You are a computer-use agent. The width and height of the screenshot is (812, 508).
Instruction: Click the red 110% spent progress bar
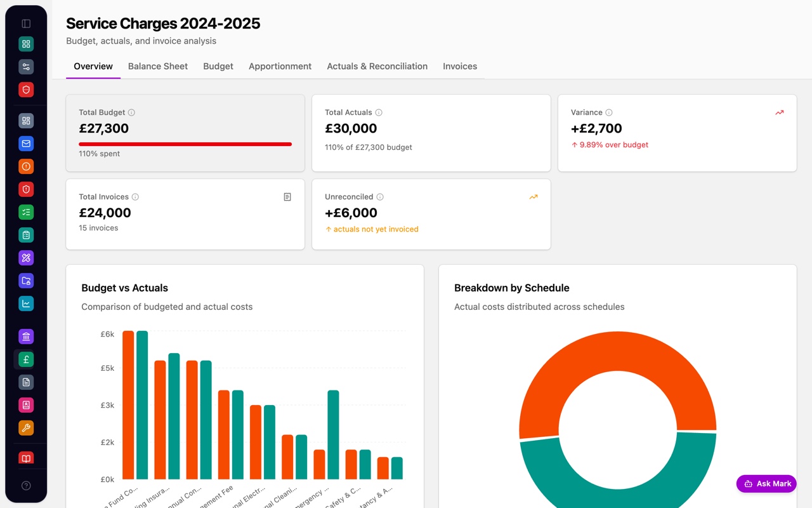(185, 144)
